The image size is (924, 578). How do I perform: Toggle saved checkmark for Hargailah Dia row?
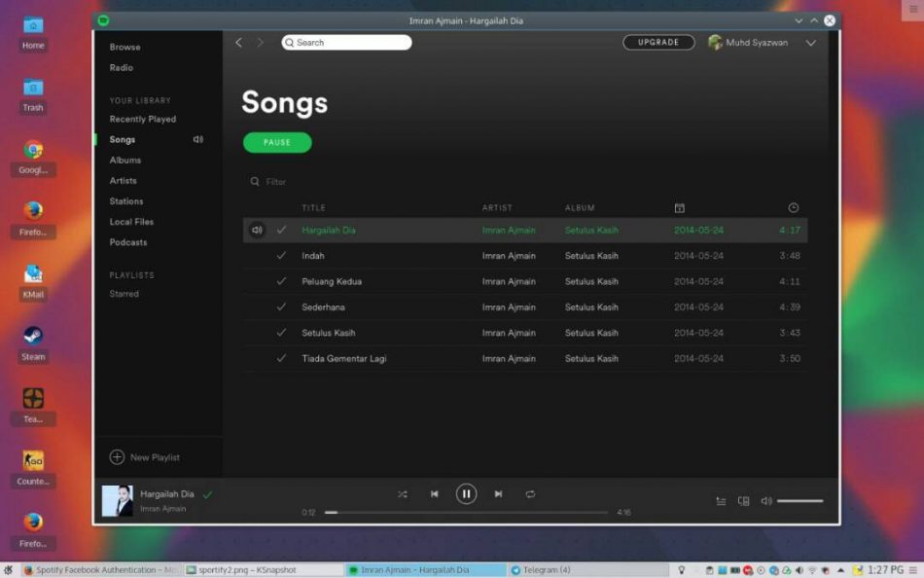click(x=281, y=230)
